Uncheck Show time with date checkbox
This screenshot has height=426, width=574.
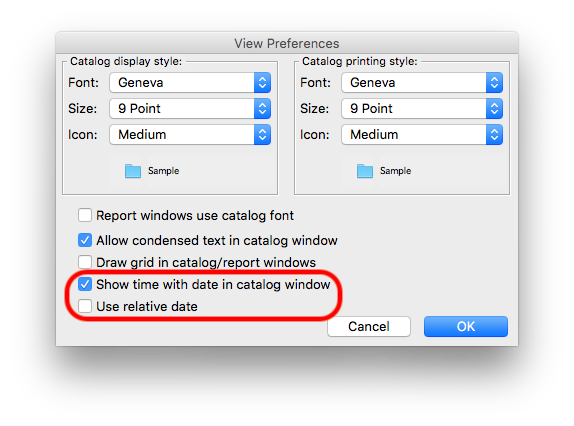(x=85, y=284)
